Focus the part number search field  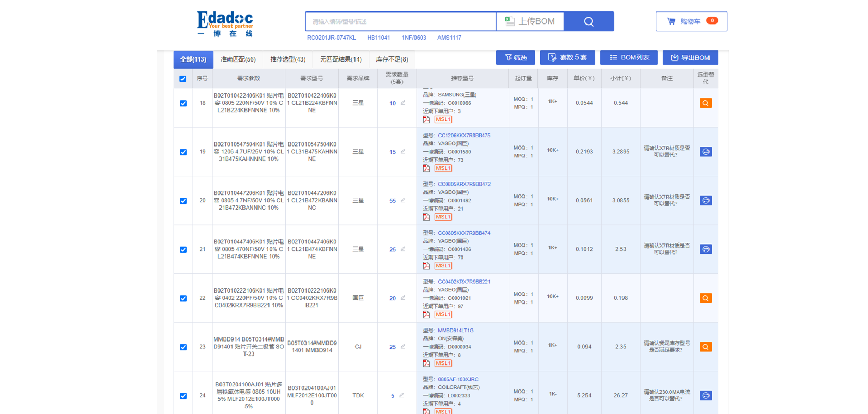400,21
